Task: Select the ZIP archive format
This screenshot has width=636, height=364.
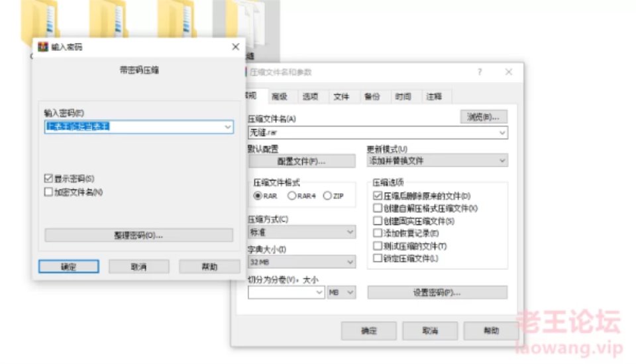Action: pyautogui.click(x=327, y=196)
